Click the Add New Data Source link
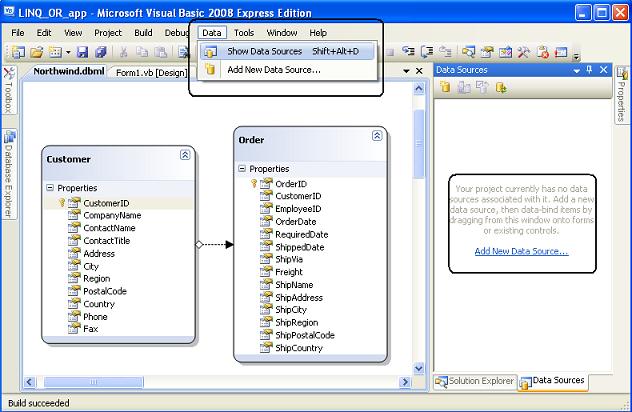The image size is (632, 412). 521,251
